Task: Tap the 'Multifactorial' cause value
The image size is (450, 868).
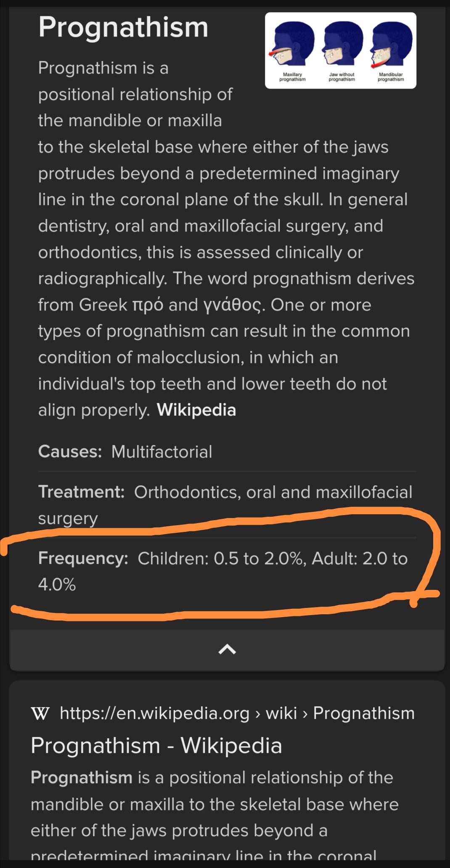Action: click(x=162, y=452)
